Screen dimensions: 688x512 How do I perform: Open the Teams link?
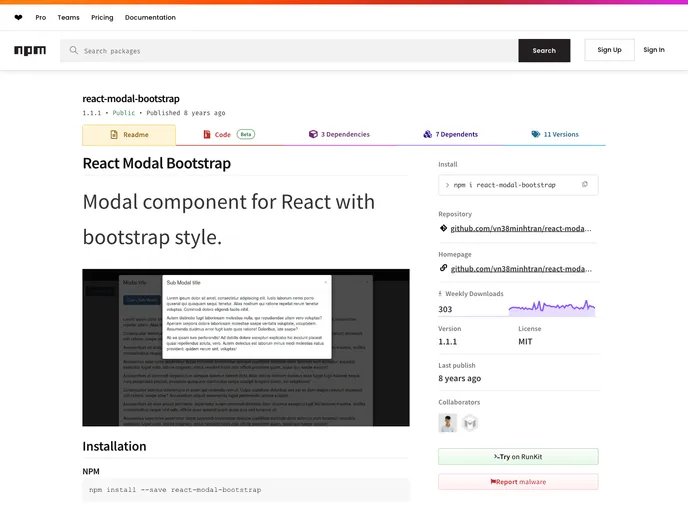pyautogui.click(x=68, y=18)
